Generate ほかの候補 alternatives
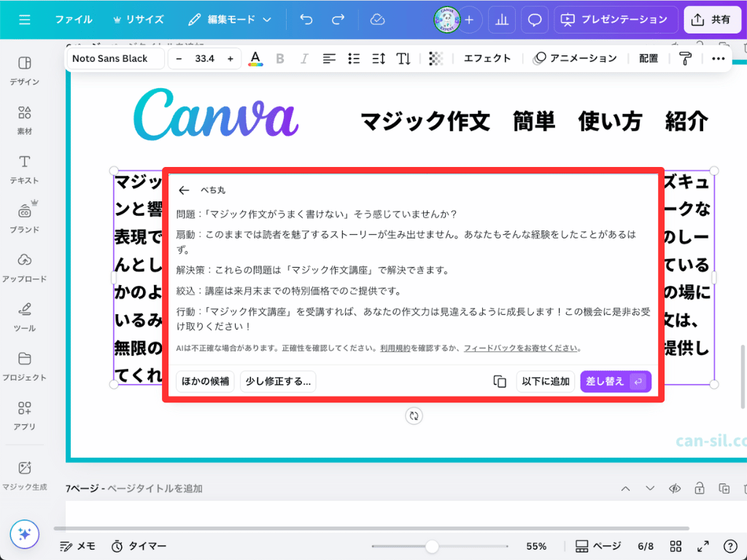The height and width of the screenshot is (560, 747). pos(205,381)
